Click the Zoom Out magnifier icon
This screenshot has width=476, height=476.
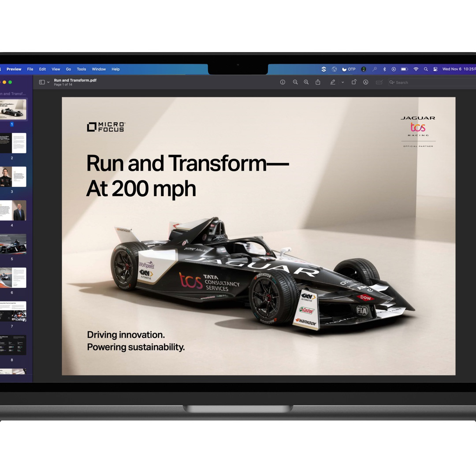pyautogui.click(x=295, y=82)
